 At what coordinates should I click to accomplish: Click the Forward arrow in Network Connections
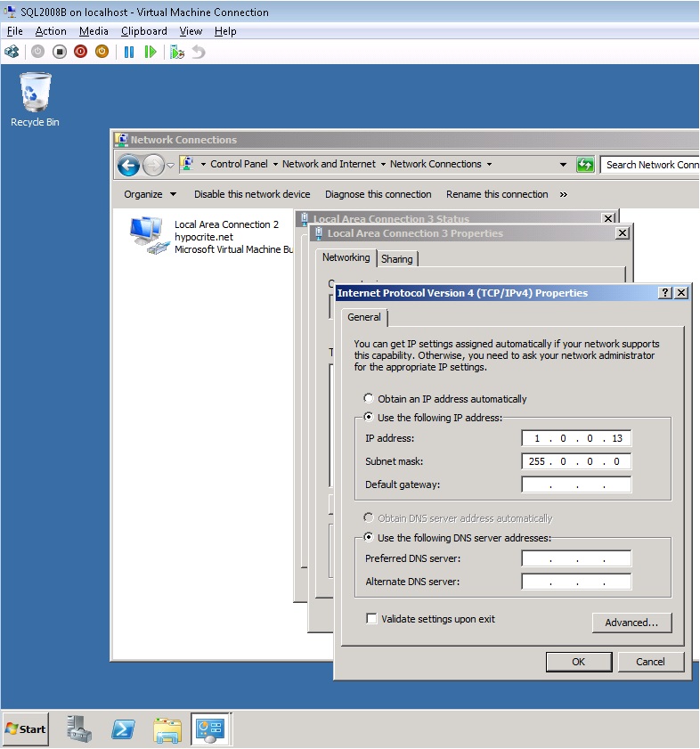point(153,166)
